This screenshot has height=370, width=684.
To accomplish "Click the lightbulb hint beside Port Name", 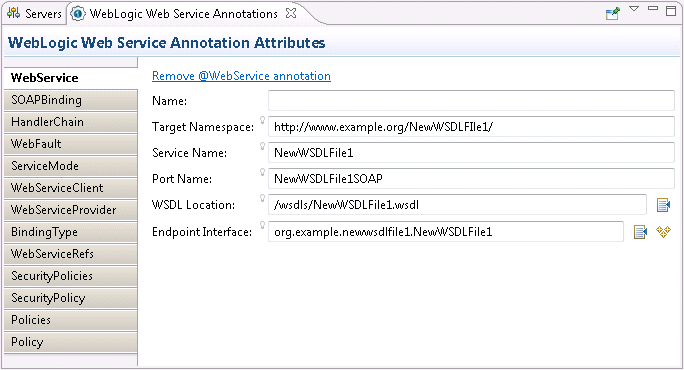I will [263, 172].
